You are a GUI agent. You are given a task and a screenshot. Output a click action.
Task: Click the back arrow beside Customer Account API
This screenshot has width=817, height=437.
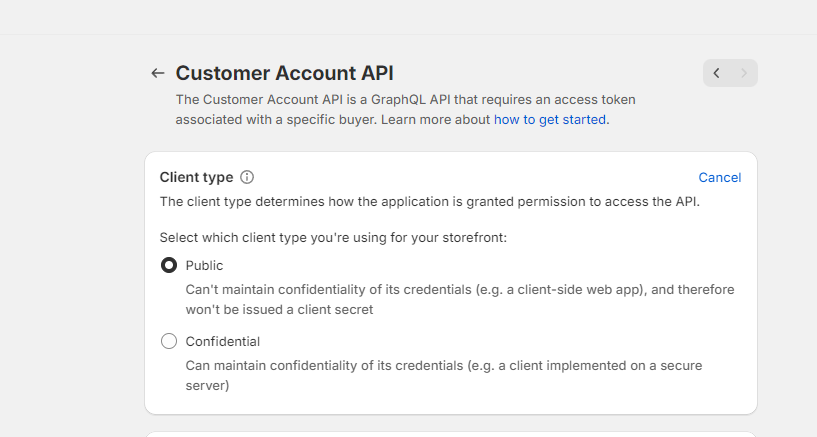157,73
